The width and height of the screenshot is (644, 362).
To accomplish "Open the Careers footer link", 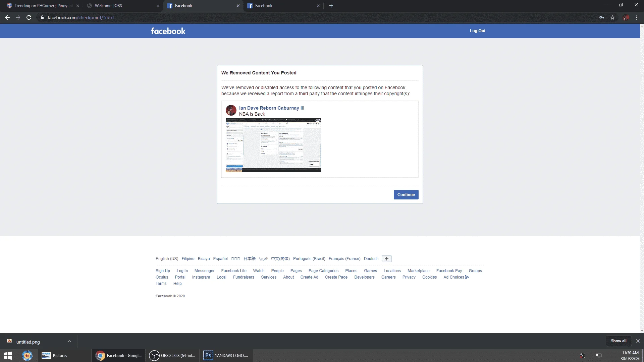I will (x=388, y=277).
